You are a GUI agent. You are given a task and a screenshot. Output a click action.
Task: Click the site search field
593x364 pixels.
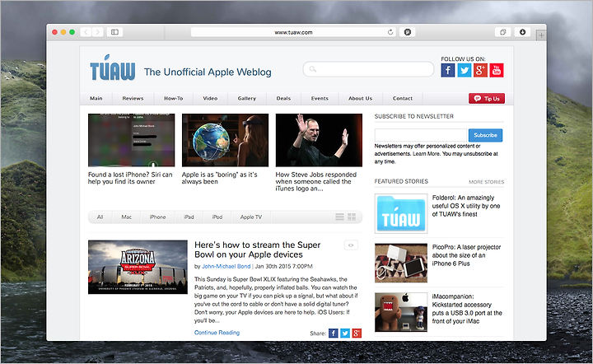368,69
